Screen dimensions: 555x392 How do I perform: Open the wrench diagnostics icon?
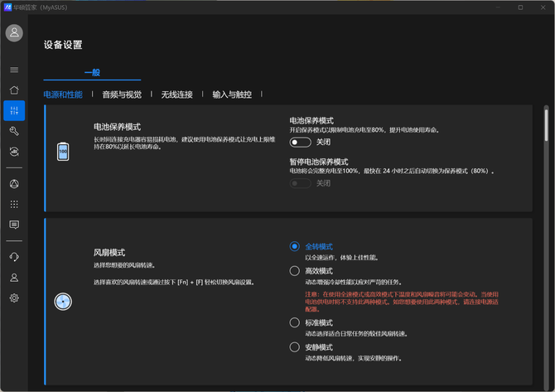(x=14, y=131)
